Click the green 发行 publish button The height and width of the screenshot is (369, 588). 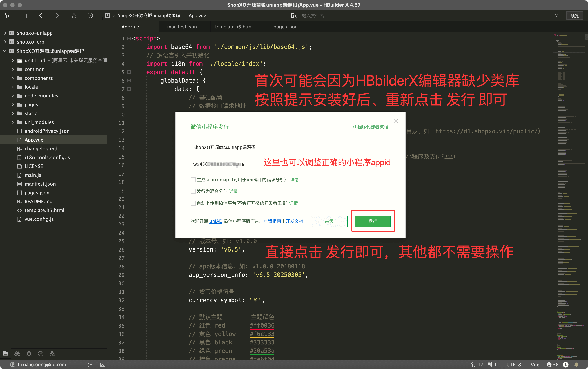click(373, 221)
